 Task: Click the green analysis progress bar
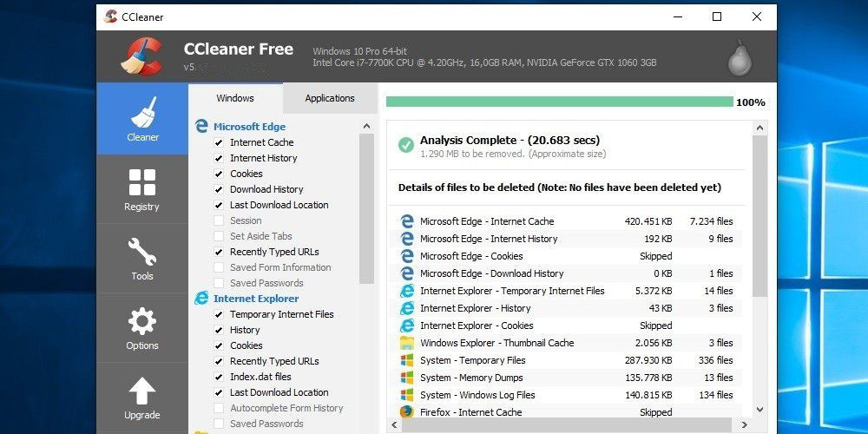pos(559,102)
